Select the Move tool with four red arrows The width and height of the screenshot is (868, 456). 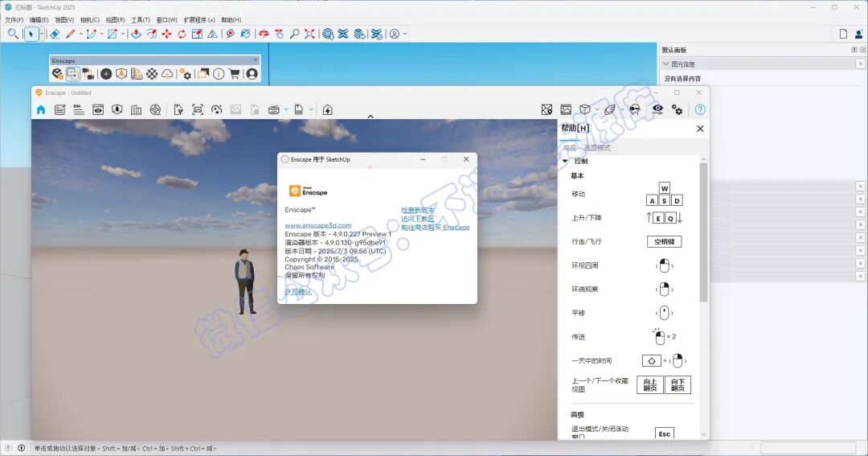click(x=166, y=34)
